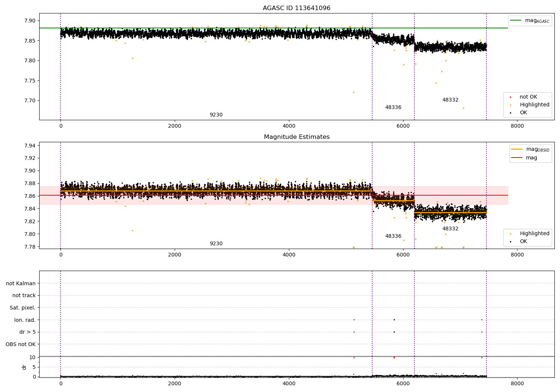Screen dimensions: 560x392
Task: Click the 'not Kalman' axis label
Action: coord(21,283)
